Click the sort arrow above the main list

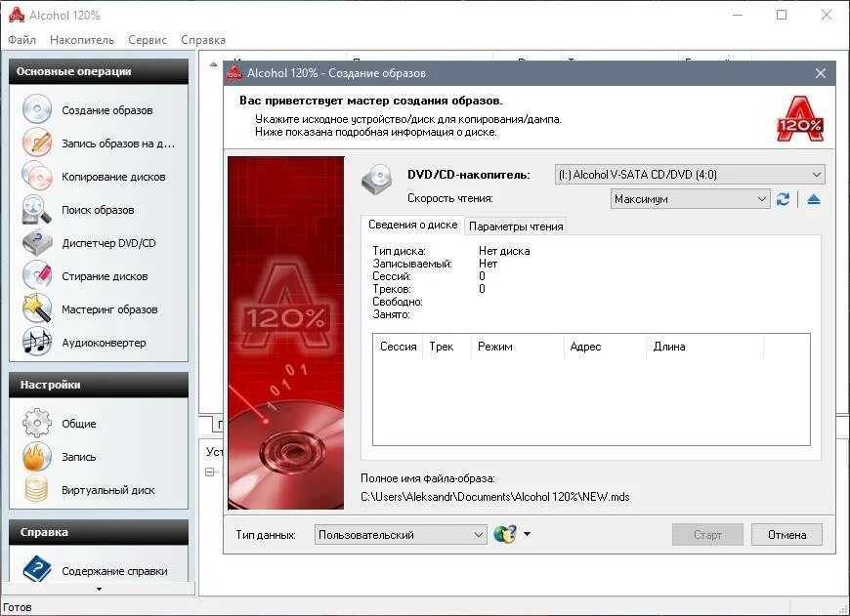click(213, 64)
